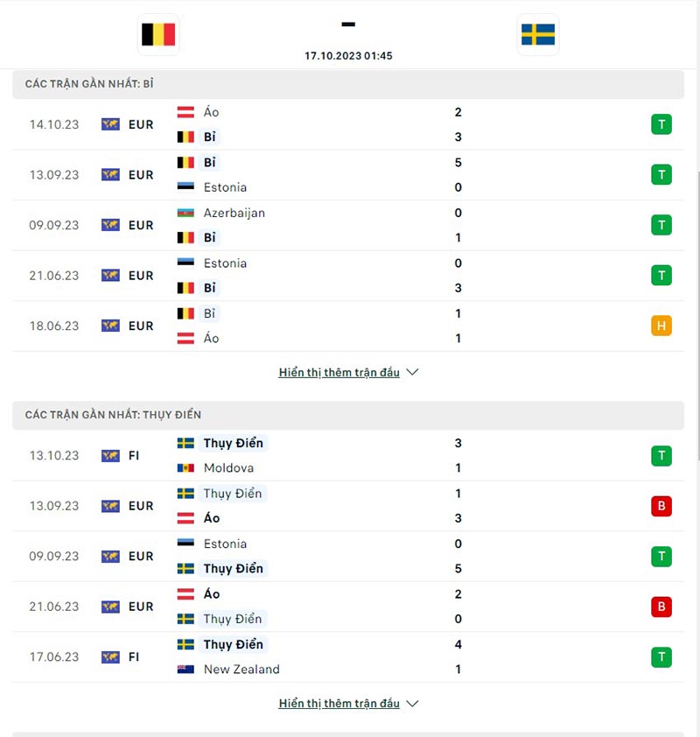Screen dimensions: 700x737
Task: Click the competition icon for 14.10.23 match
Action: pyautogui.click(x=110, y=124)
